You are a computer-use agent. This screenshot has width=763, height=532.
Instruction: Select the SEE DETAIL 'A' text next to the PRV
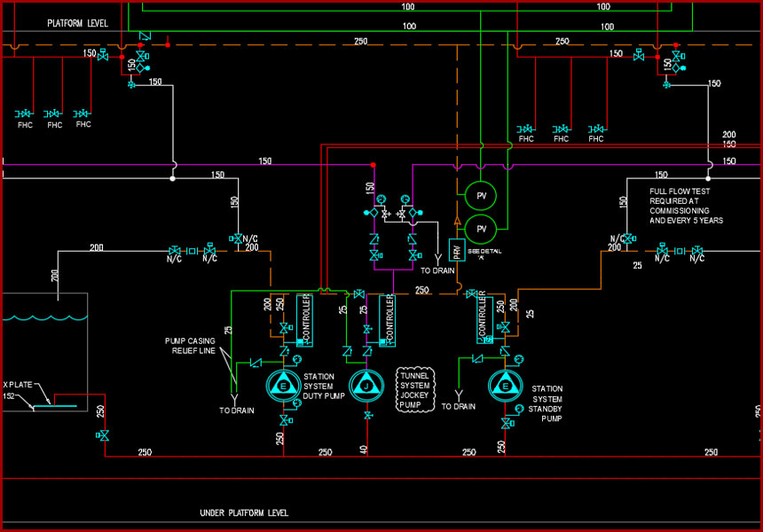click(x=484, y=254)
